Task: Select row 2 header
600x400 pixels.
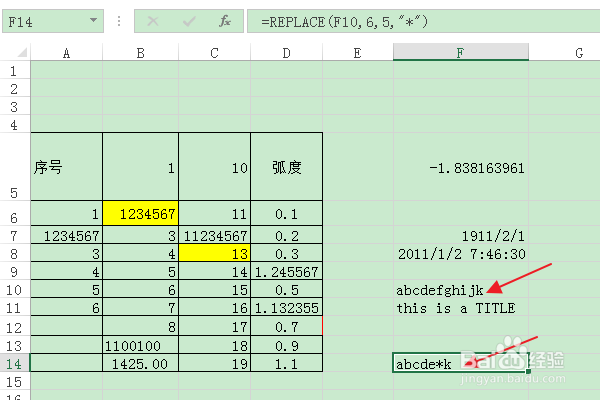Action: 15,88
